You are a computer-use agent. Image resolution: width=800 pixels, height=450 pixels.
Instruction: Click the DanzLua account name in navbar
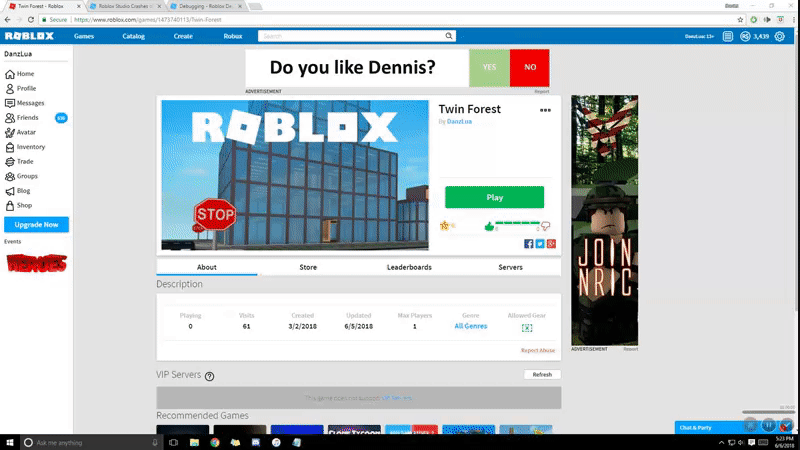tap(699, 36)
